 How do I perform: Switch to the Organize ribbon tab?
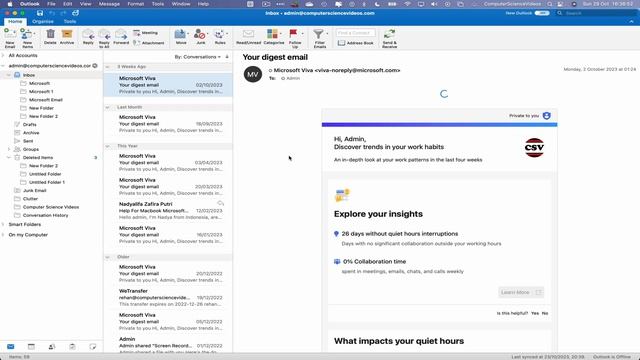point(43,21)
